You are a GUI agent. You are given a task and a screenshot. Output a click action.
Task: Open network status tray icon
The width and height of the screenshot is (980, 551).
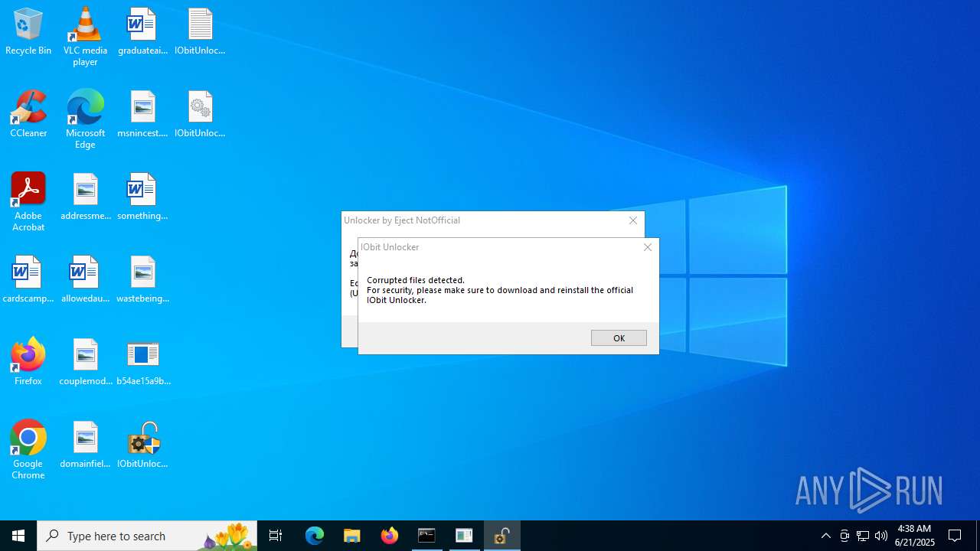pyautogui.click(x=863, y=536)
